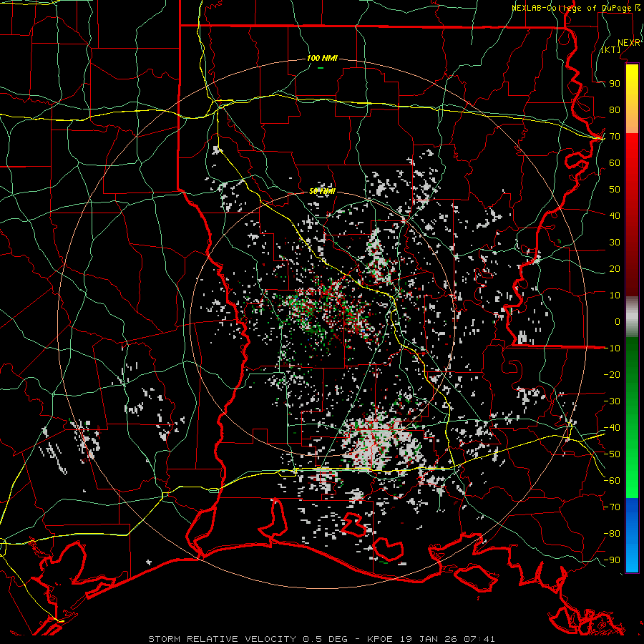The height and width of the screenshot is (644, 644).
Task: Select the -50 value on velocity scale
Action: 612,454
